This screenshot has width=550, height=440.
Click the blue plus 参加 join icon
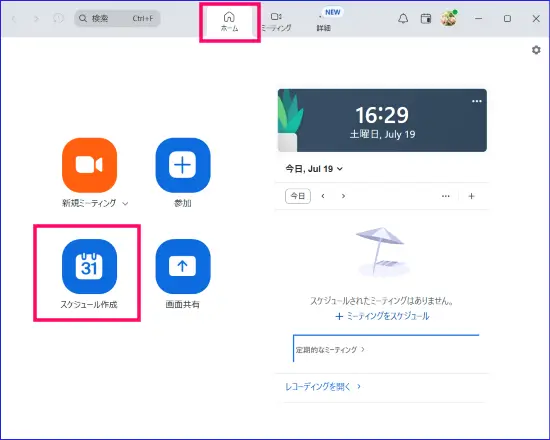pyautogui.click(x=183, y=165)
